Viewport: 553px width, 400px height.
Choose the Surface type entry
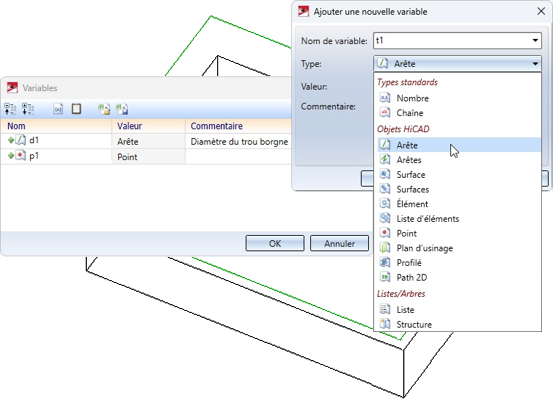pyautogui.click(x=459, y=175)
